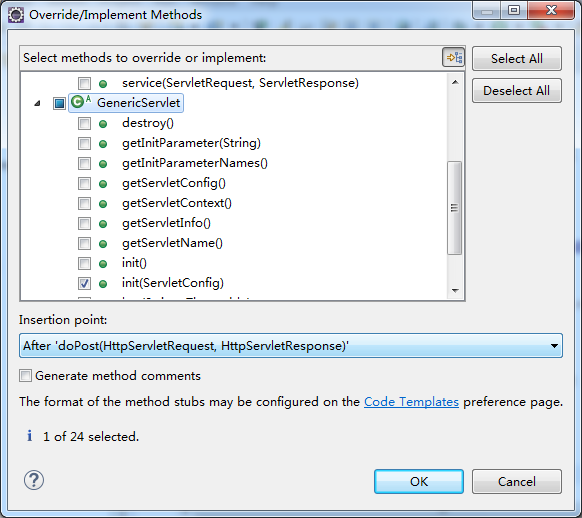
Task: Select service(ServletRequest, ServletResponse) method text
Action: pyautogui.click(x=241, y=83)
